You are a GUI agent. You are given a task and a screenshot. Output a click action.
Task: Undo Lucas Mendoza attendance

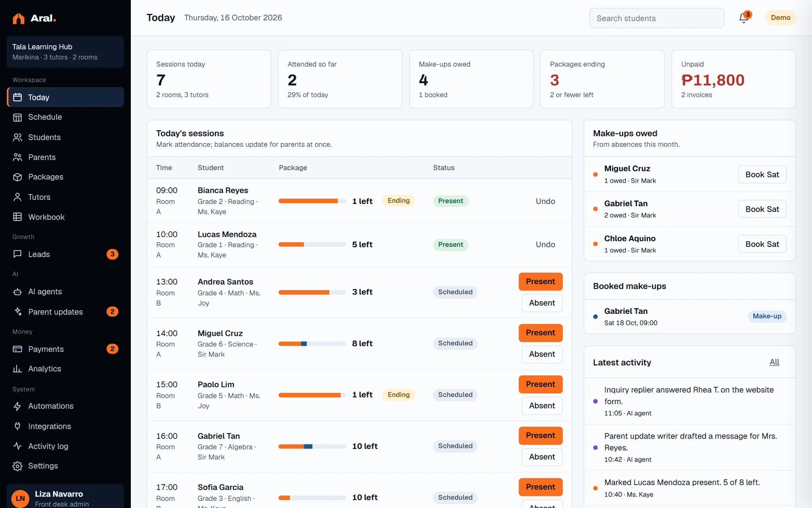(x=545, y=244)
